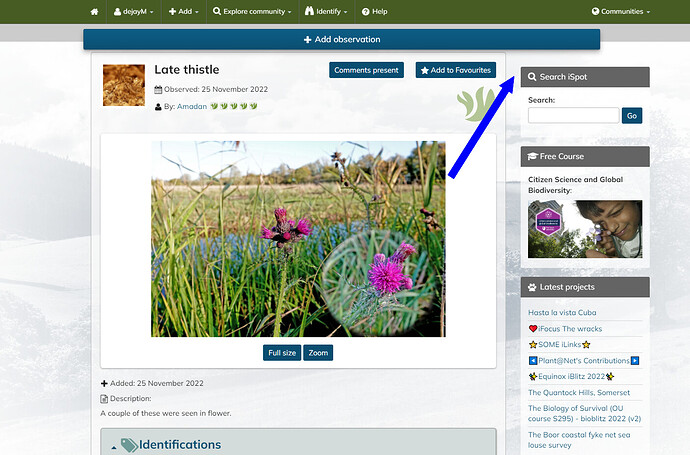Viewport: 690px width, 455px height.
Task: Click the globe icon in Communities
Action: pos(595,11)
